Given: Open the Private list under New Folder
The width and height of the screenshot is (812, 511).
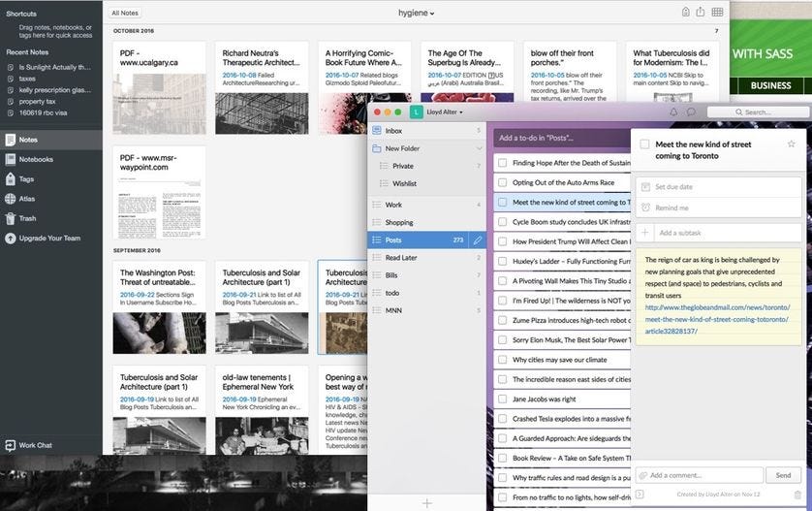Looking at the screenshot, I should (426, 166).
